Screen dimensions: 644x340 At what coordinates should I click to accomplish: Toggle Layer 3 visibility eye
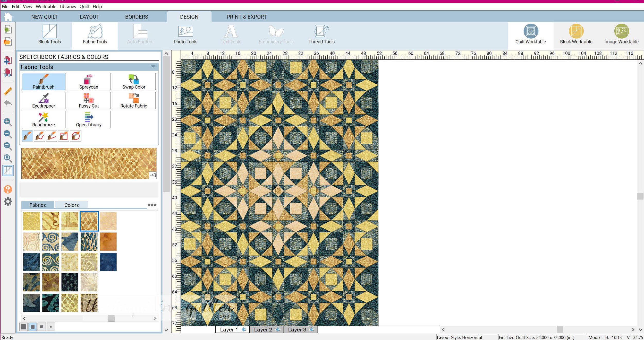[312, 329]
